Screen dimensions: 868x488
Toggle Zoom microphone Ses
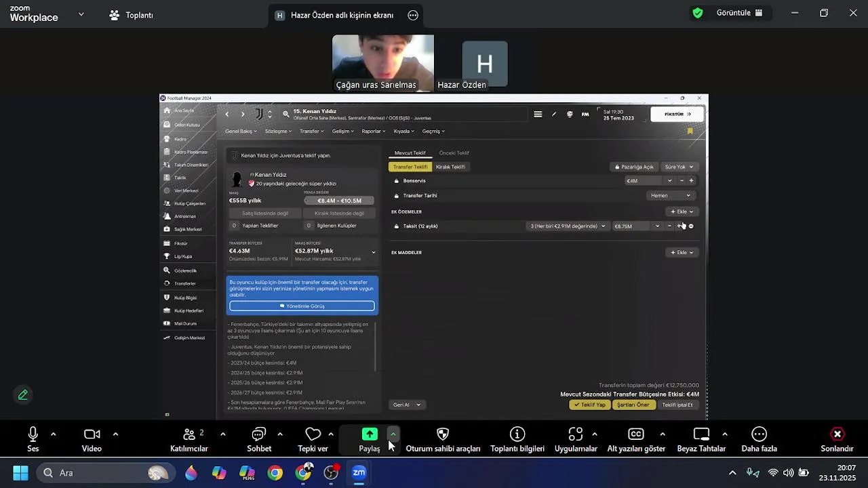pos(33,439)
